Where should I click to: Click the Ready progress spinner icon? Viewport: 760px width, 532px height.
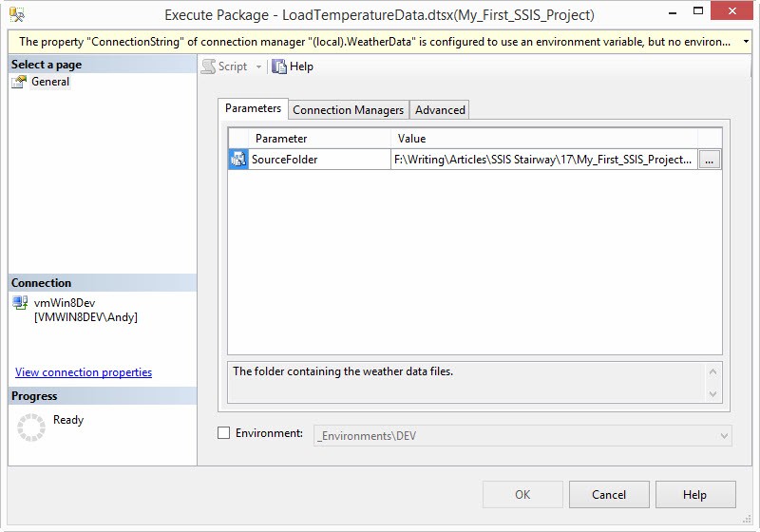click(31, 427)
